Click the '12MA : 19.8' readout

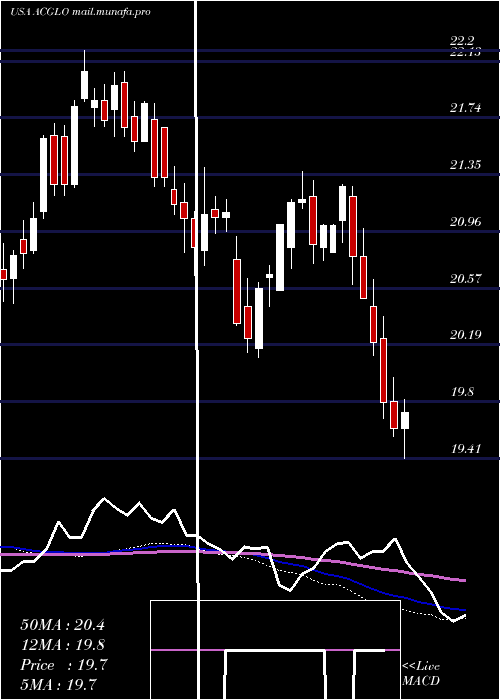62,645
